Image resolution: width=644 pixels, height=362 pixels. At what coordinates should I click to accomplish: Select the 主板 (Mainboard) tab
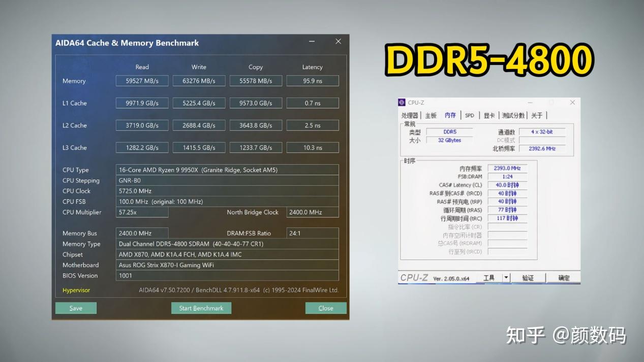click(x=431, y=115)
